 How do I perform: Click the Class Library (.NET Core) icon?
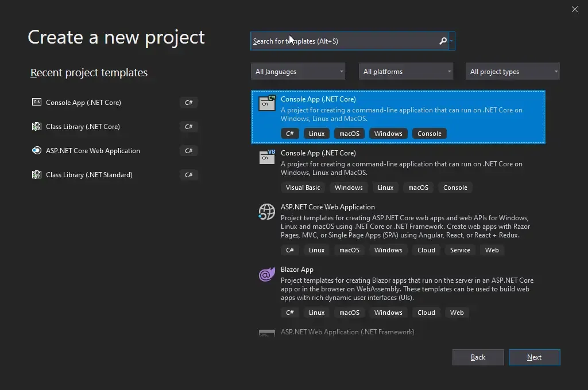(37, 126)
